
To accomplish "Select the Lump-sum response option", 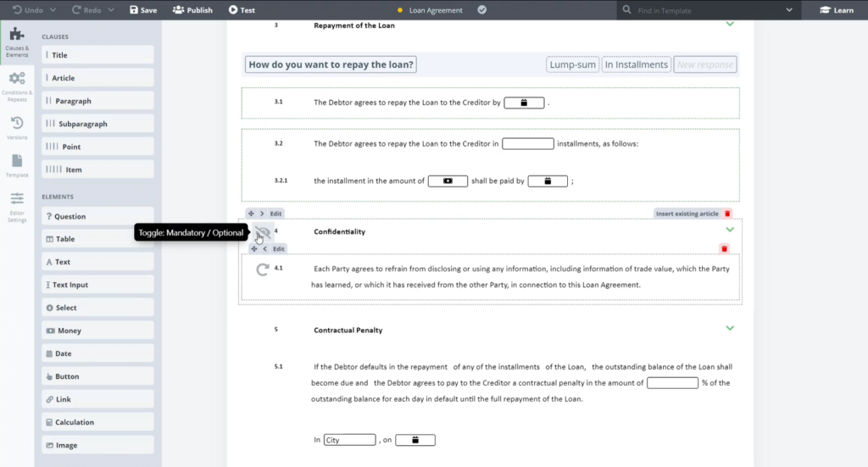I will (x=571, y=64).
